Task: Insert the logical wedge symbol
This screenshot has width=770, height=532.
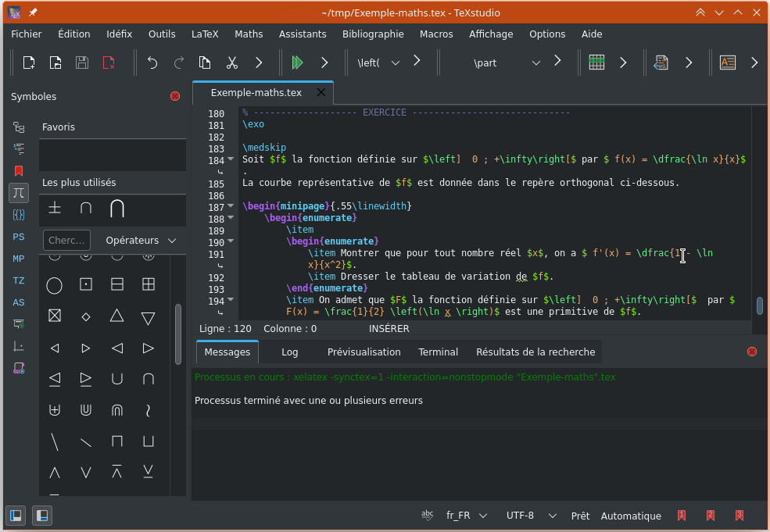Action: 55,473
